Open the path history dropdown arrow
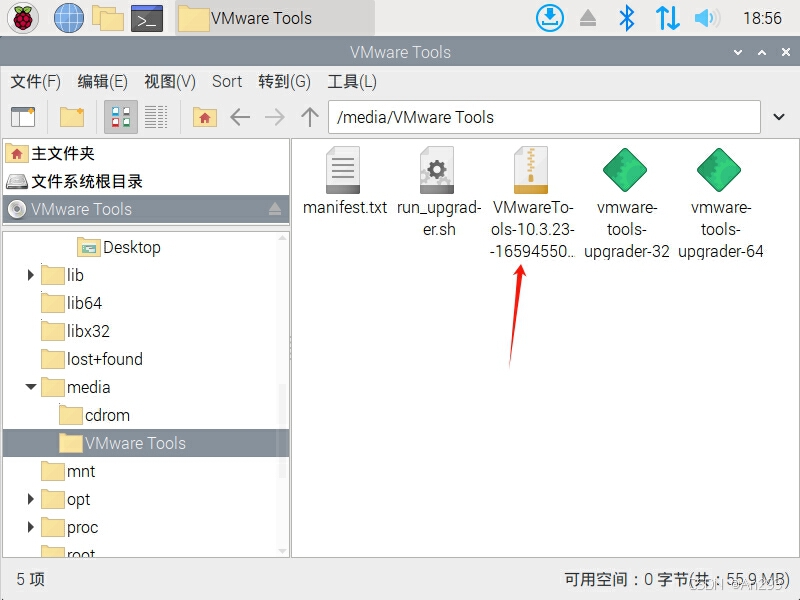 coord(779,117)
